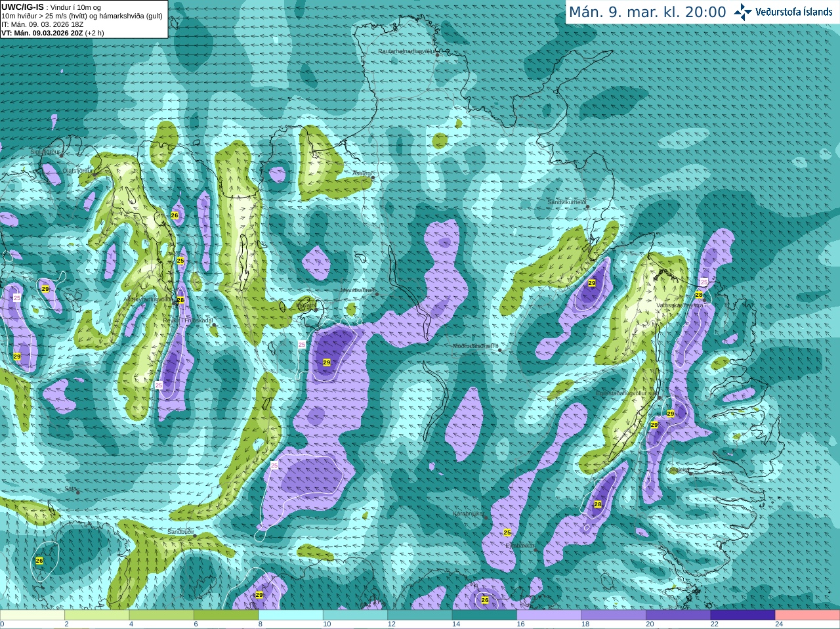
Task: Pick the 16–18 lavender legend swatch
Action: (x=549, y=615)
